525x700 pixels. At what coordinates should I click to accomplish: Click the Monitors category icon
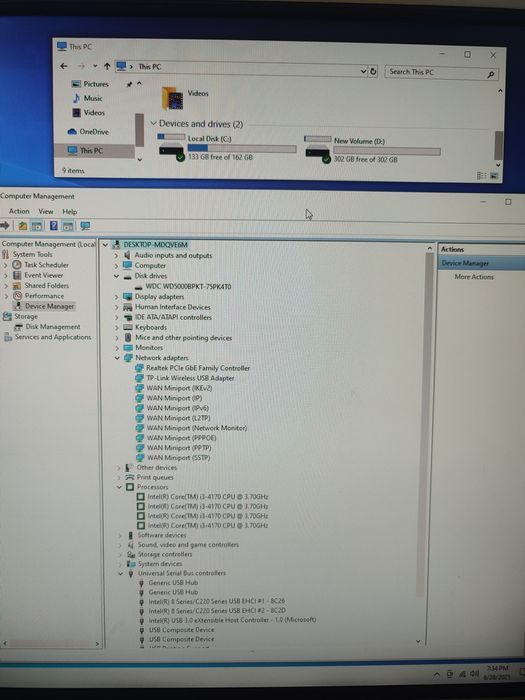tap(128, 347)
